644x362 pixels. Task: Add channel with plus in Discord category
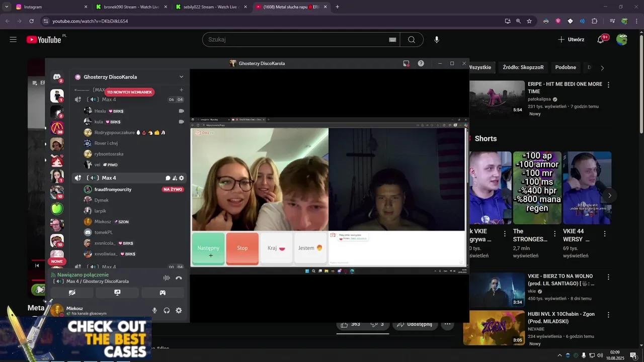click(x=182, y=89)
